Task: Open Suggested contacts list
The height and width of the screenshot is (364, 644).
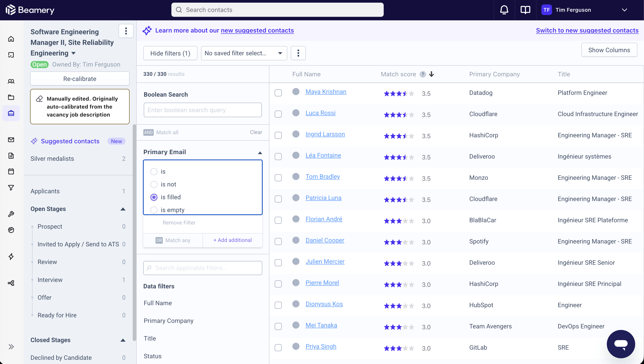Action: point(70,141)
